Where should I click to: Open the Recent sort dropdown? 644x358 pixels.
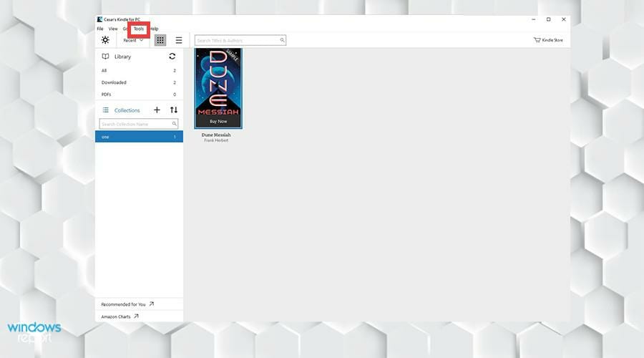click(133, 40)
